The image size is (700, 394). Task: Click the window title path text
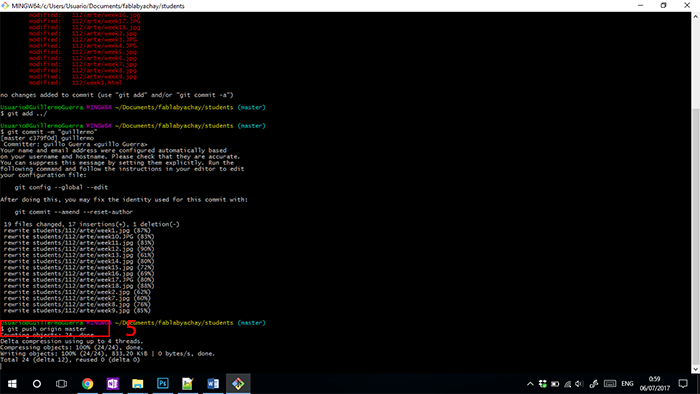98,6
